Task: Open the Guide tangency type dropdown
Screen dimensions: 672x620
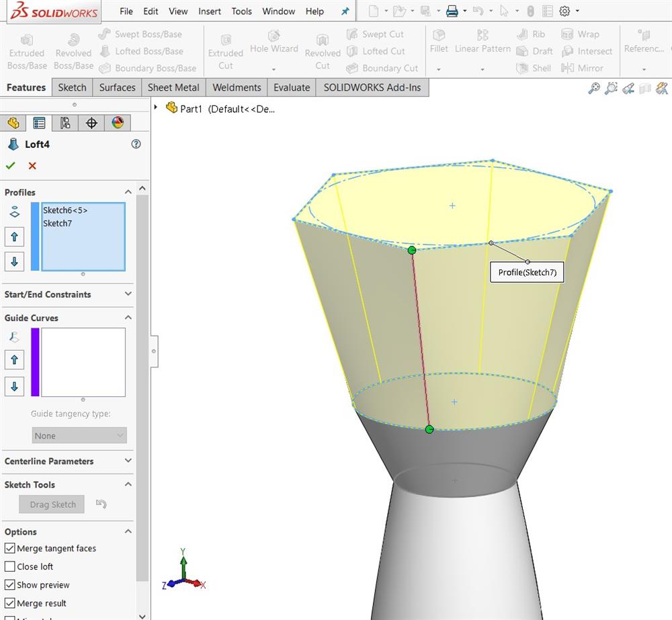Action: [79, 435]
